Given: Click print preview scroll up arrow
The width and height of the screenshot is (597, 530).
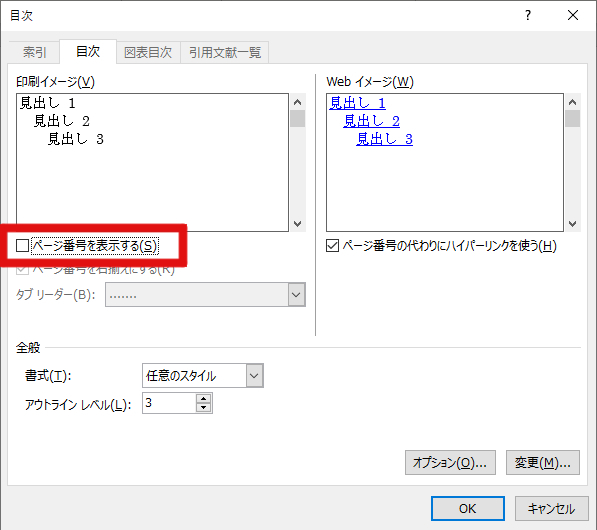Looking at the screenshot, I should pos(298,102).
